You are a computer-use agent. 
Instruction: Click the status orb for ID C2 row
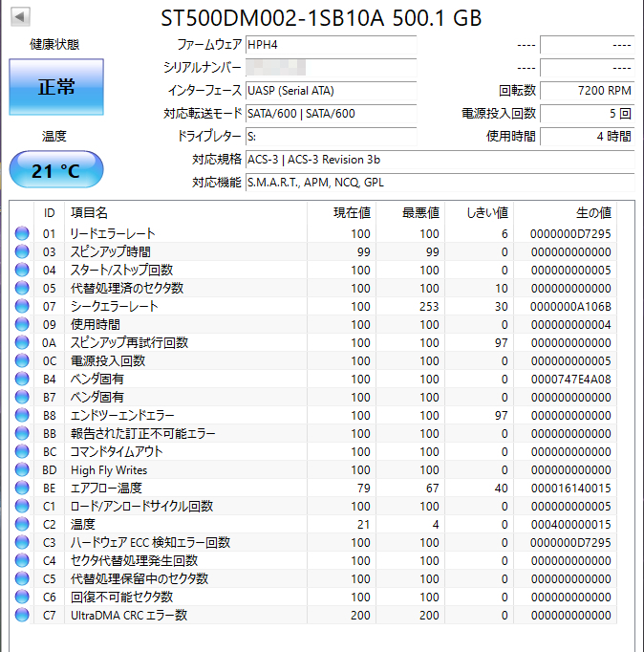coord(22,524)
